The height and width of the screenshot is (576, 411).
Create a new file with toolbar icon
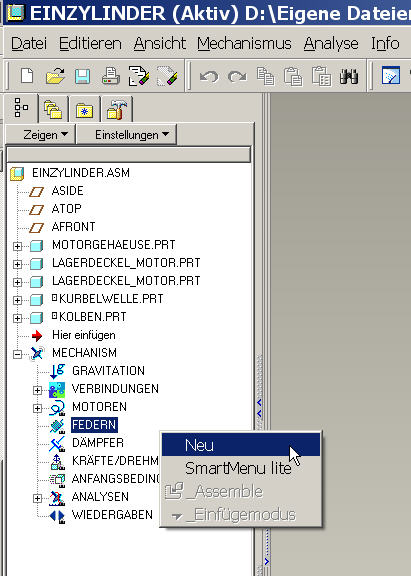coord(27,76)
